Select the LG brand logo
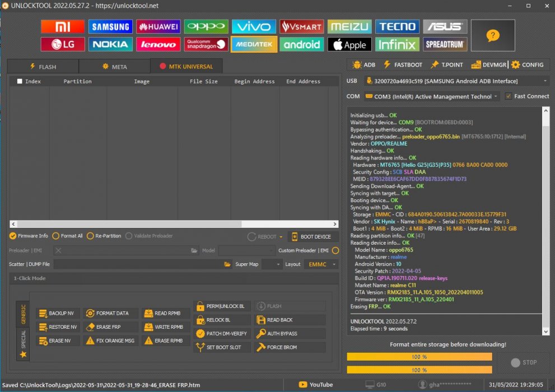Viewport: 555px width, 392px height. [63, 44]
